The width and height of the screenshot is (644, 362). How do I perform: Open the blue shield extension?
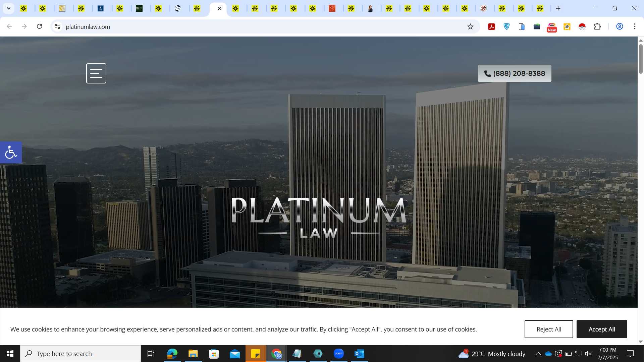click(x=506, y=26)
